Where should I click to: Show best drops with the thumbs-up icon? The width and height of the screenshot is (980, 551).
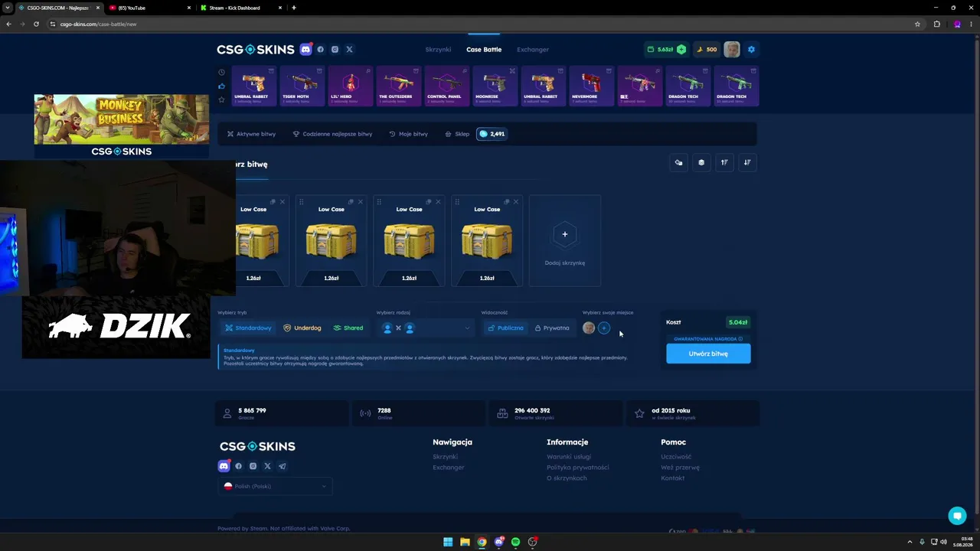click(221, 86)
